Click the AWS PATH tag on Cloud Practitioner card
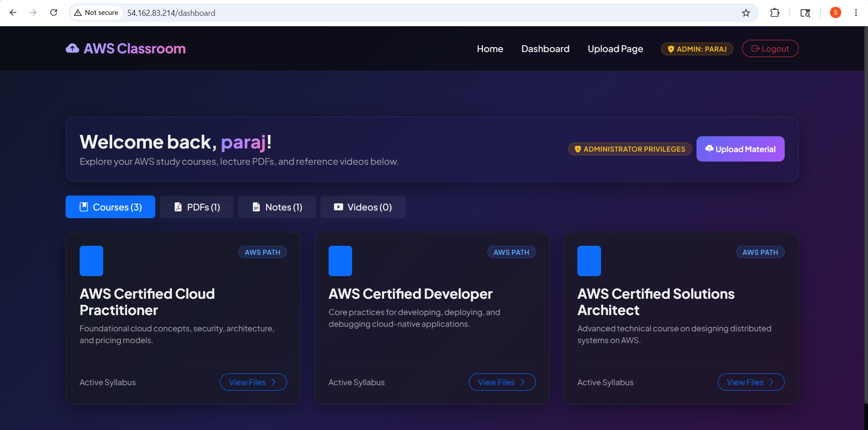 point(262,252)
